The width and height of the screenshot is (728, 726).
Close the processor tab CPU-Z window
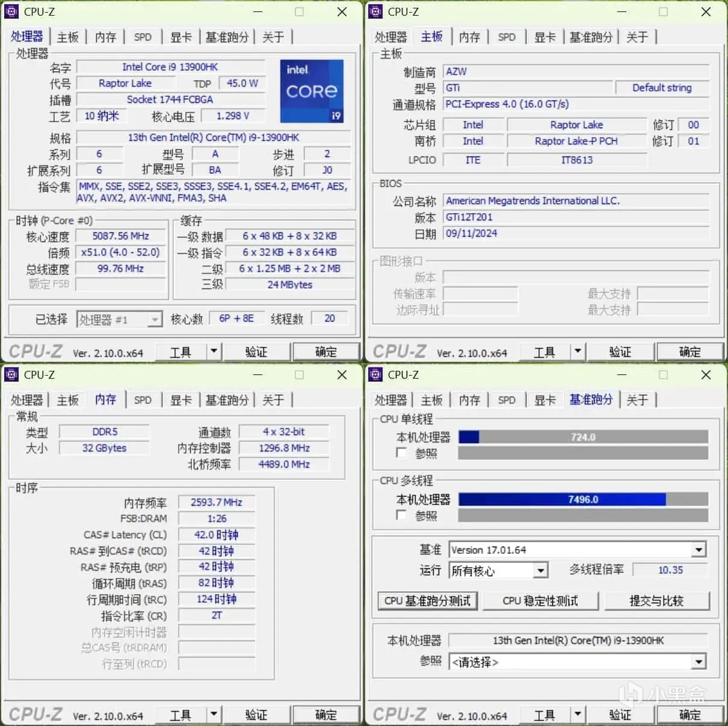coord(342,11)
